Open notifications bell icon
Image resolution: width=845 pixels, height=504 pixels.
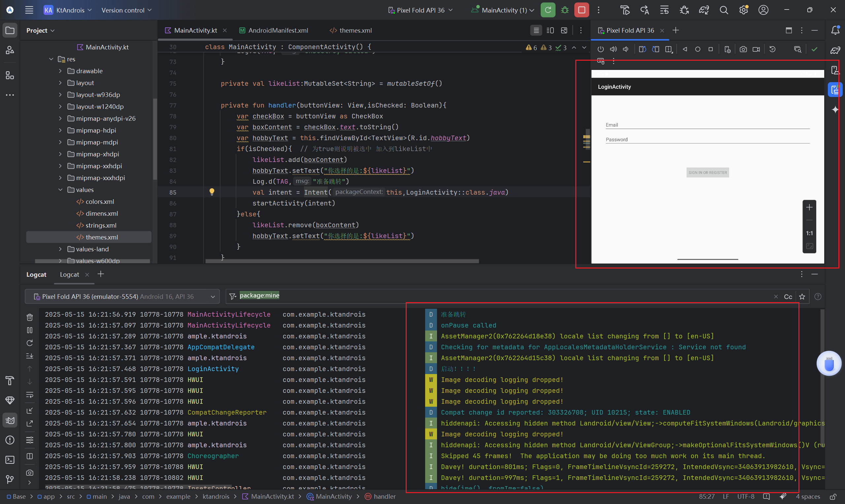tap(835, 30)
